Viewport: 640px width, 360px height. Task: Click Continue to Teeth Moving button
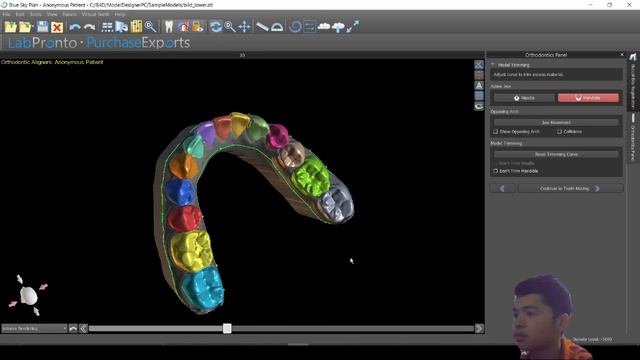point(570,189)
